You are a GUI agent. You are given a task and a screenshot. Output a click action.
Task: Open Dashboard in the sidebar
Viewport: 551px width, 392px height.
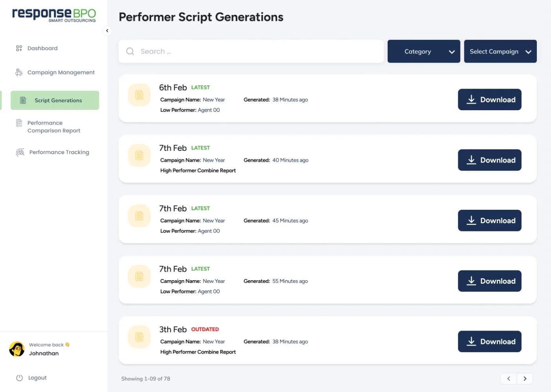(43, 48)
